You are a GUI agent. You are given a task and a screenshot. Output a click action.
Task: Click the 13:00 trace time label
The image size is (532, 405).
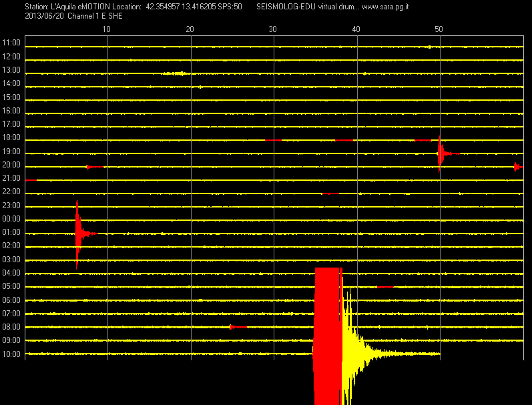(11, 70)
